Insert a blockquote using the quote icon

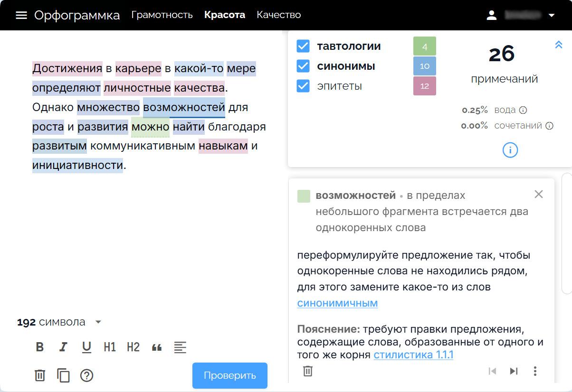coord(157,347)
